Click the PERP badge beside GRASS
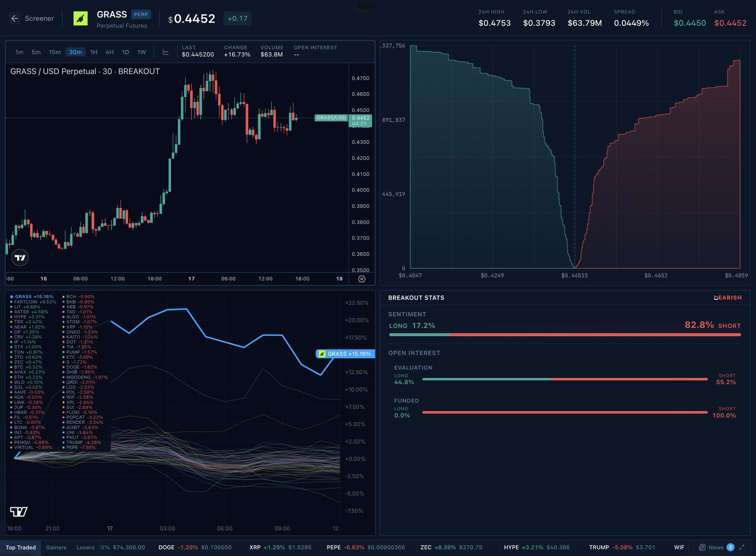This screenshot has width=756, height=556. [141, 14]
